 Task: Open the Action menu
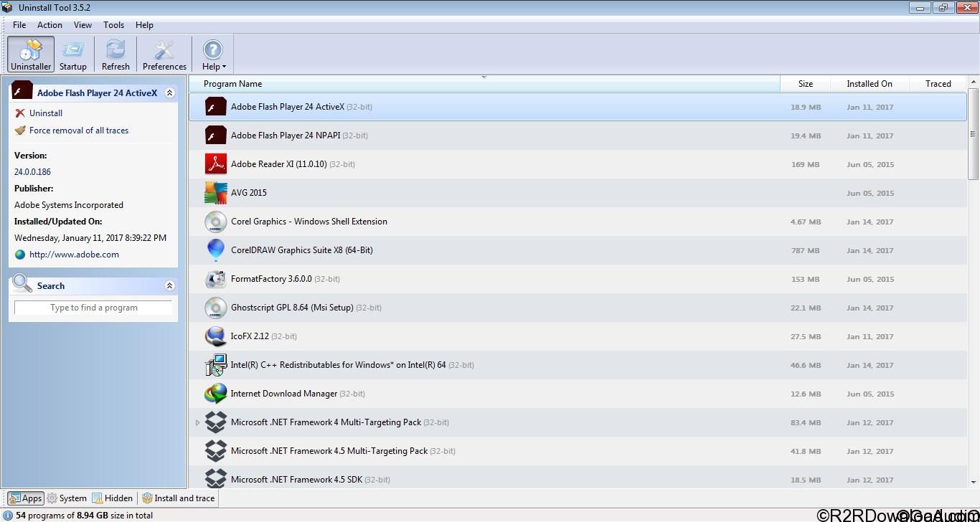50,24
